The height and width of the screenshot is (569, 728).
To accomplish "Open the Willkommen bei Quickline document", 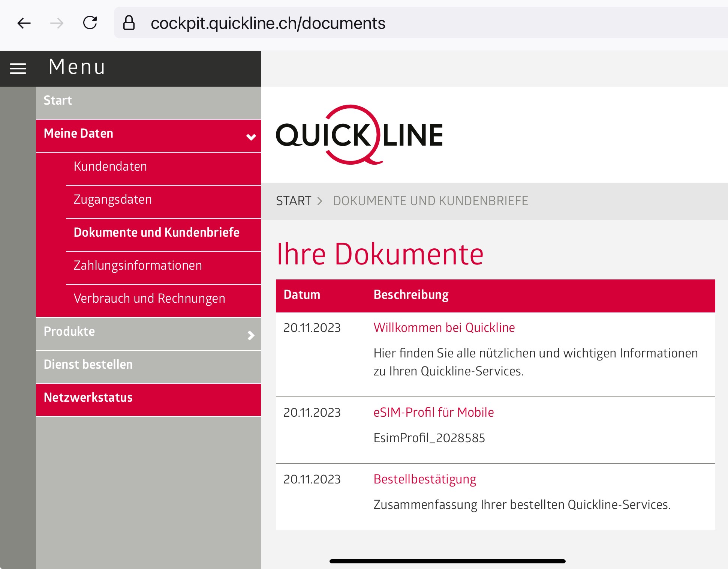I will coord(444,328).
